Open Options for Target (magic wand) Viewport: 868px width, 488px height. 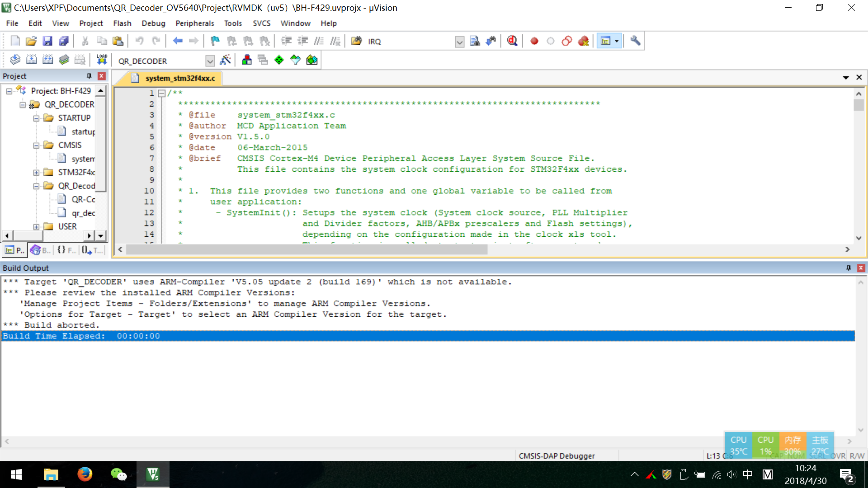click(225, 60)
